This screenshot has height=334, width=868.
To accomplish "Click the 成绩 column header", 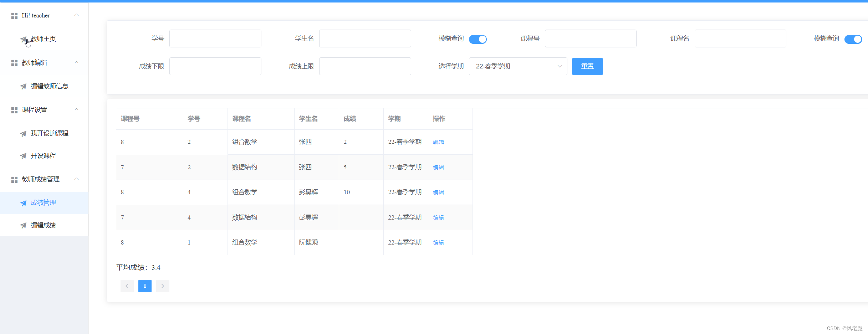I will pos(361,119).
